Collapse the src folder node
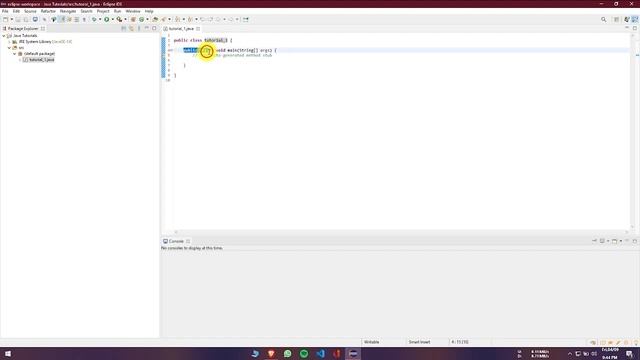Screen dimensions: 640x360 coord(9,48)
